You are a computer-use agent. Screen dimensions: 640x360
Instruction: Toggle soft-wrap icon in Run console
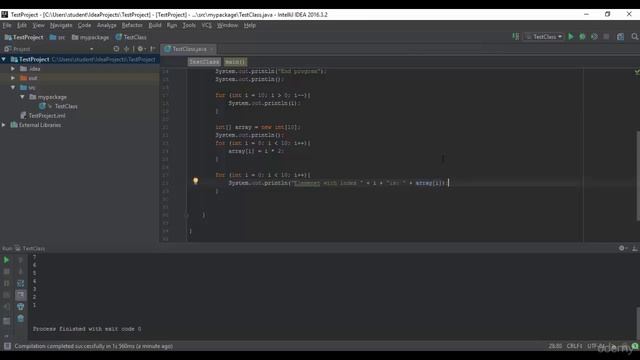coord(20,283)
